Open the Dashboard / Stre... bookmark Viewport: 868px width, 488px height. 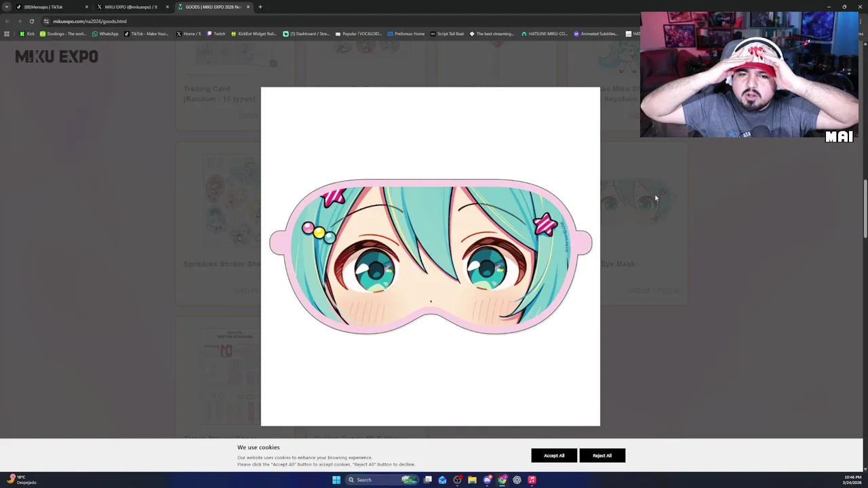(x=307, y=34)
